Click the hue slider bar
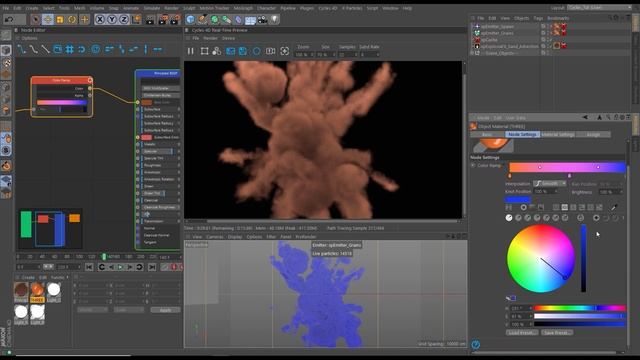The image size is (640, 360). point(580,308)
